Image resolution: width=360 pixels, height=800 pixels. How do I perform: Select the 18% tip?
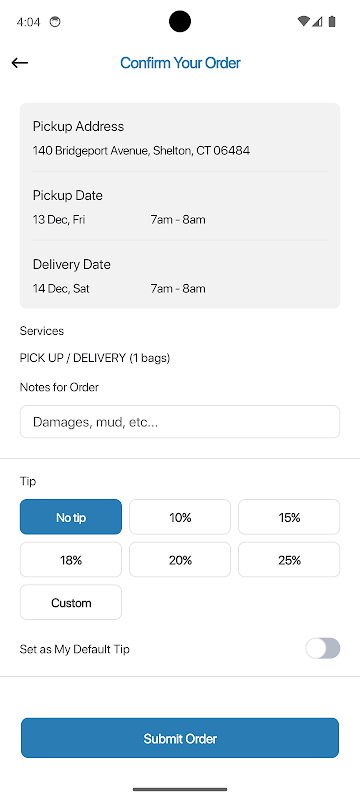(71, 560)
